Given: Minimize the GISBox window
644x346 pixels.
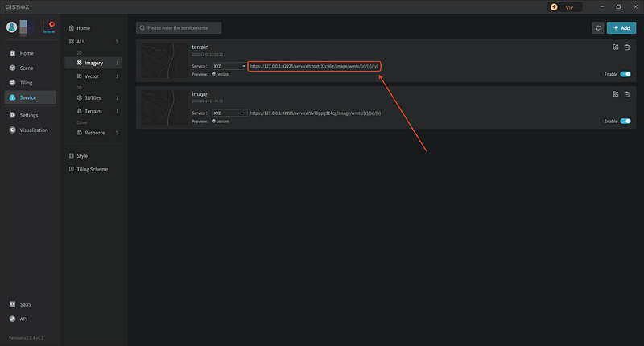Looking at the screenshot, I should tap(601, 7).
